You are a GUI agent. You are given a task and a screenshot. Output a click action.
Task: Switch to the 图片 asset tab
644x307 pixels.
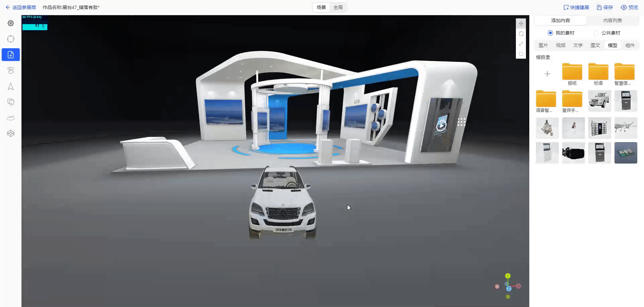click(543, 45)
